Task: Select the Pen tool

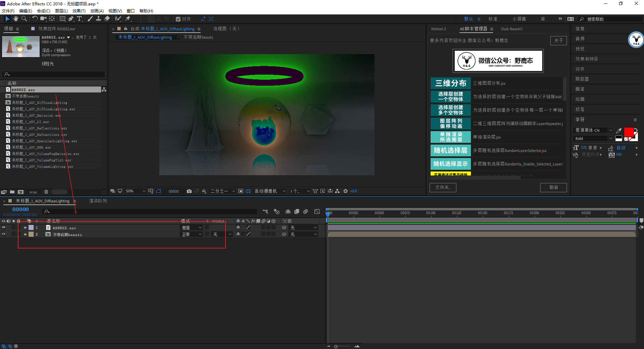Action: 71,19
